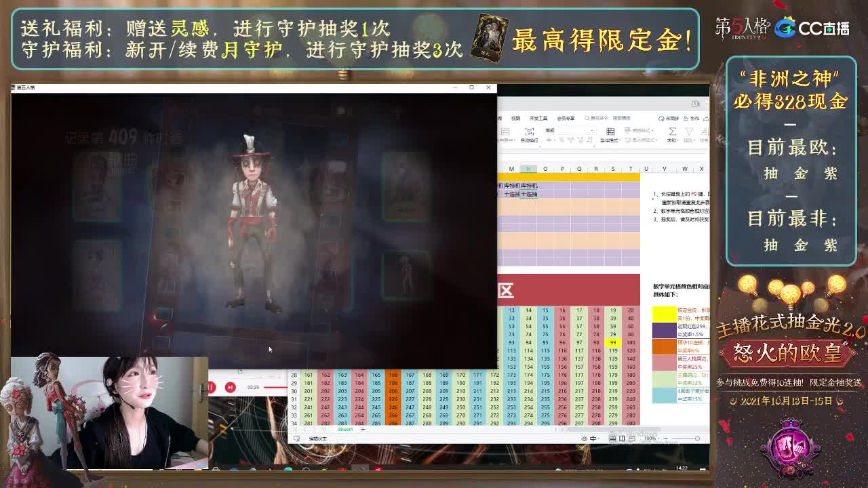
Task: Click the taskbar clock showing 14:22
Action: click(x=682, y=468)
